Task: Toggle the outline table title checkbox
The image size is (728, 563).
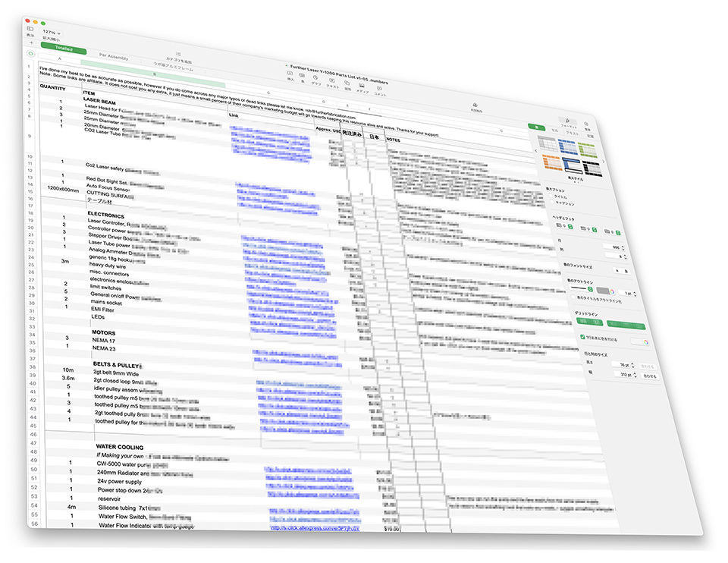Action: (x=573, y=297)
